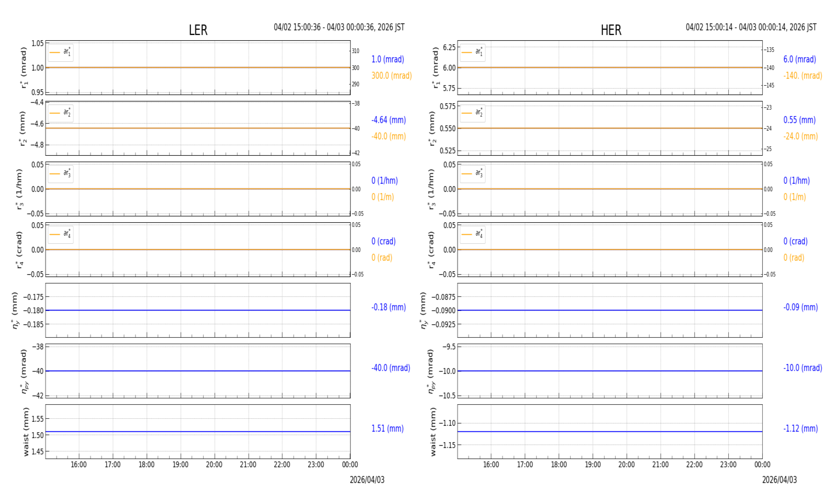
Task: Click the ∂r4* legend in HER plot
Action: tap(472, 235)
